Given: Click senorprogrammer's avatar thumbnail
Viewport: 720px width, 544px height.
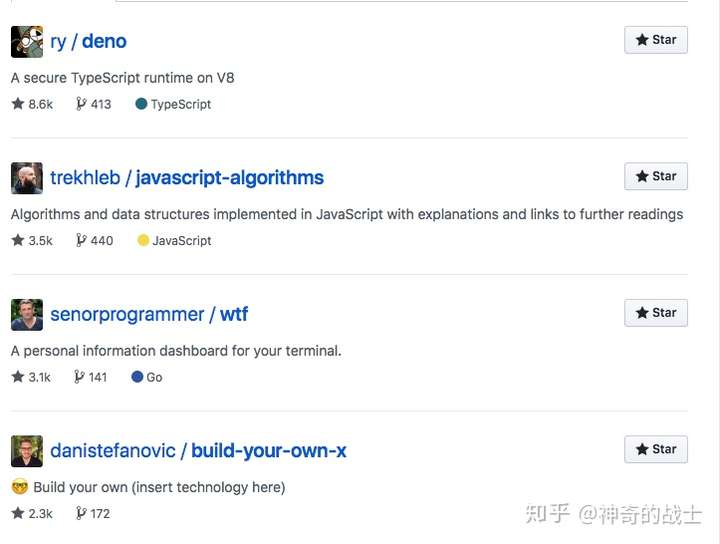Looking at the screenshot, I should click(x=27, y=314).
